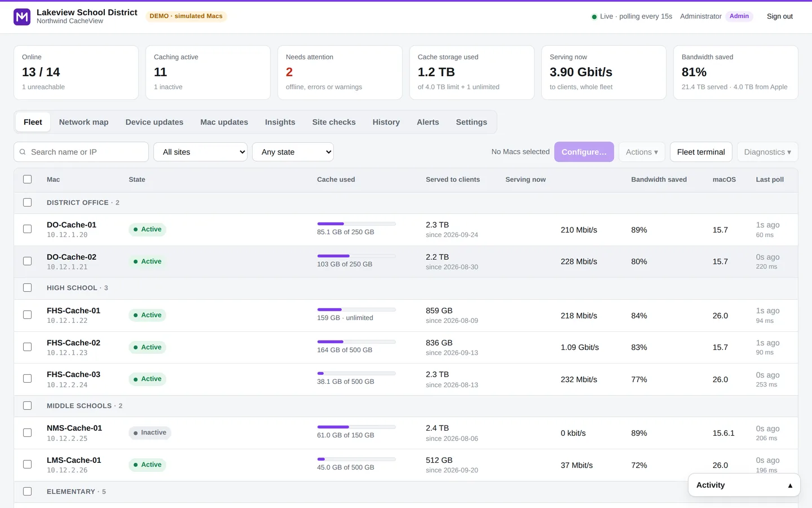Click the Northwind CacheView logo icon
This screenshot has height=508, width=812.
22,17
